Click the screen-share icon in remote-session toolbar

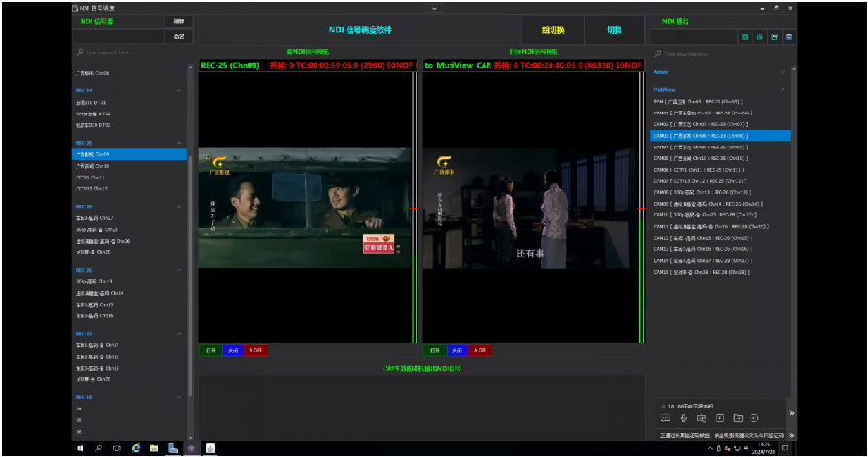click(701, 418)
